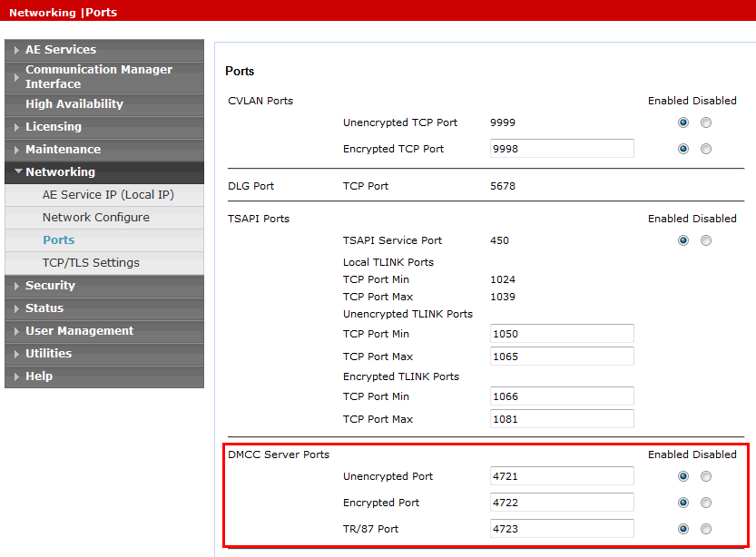This screenshot has height=557, width=756.
Task: Click Encrypted TLINK TCP Port Max field 1081
Action: (562, 419)
